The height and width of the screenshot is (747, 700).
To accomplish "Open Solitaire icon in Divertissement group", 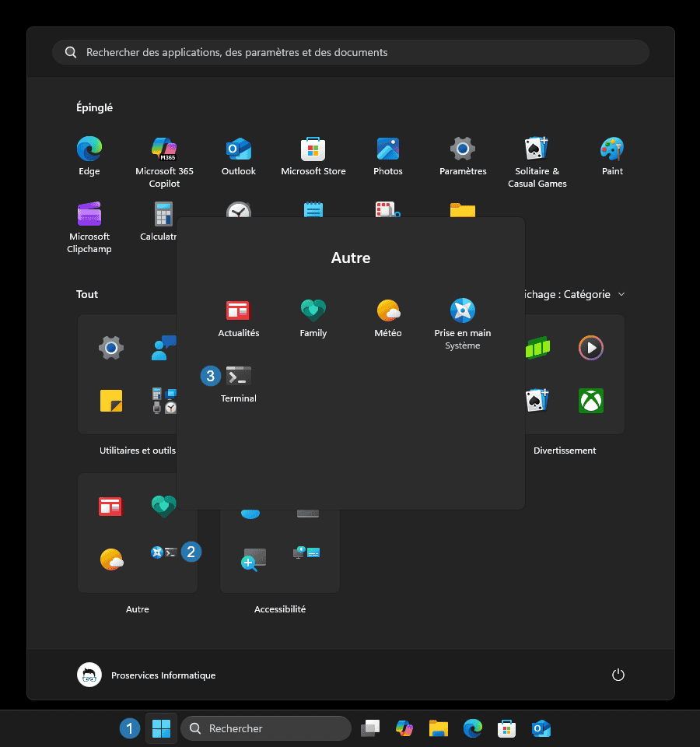I will [x=537, y=401].
